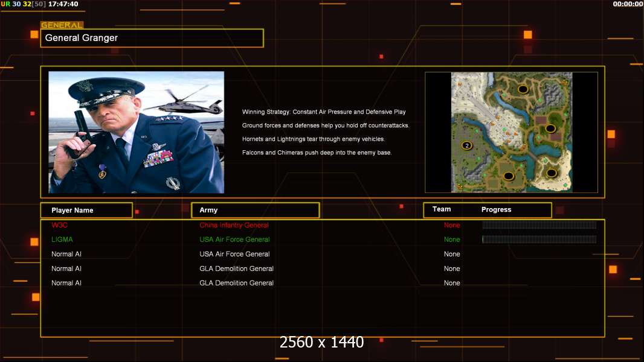Click LIGMA's loading progress bar
Image resolution: width=644 pixels, height=362 pixels.
tap(539, 240)
